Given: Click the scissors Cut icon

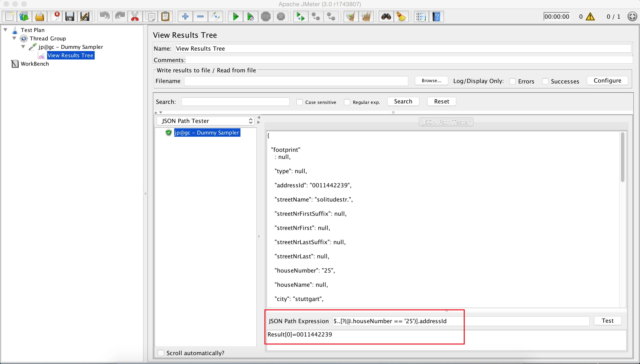Looking at the screenshot, I should pyautogui.click(x=135, y=16).
